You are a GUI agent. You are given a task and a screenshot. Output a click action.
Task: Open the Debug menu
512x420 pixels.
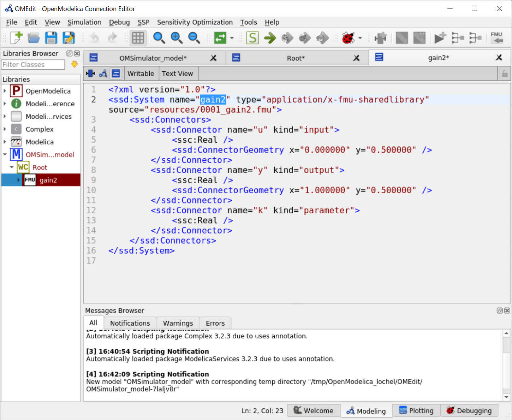(x=119, y=22)
